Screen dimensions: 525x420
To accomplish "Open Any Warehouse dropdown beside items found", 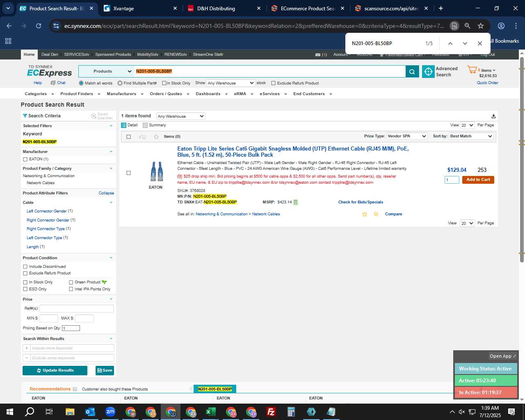I will [x=180, y=116].
